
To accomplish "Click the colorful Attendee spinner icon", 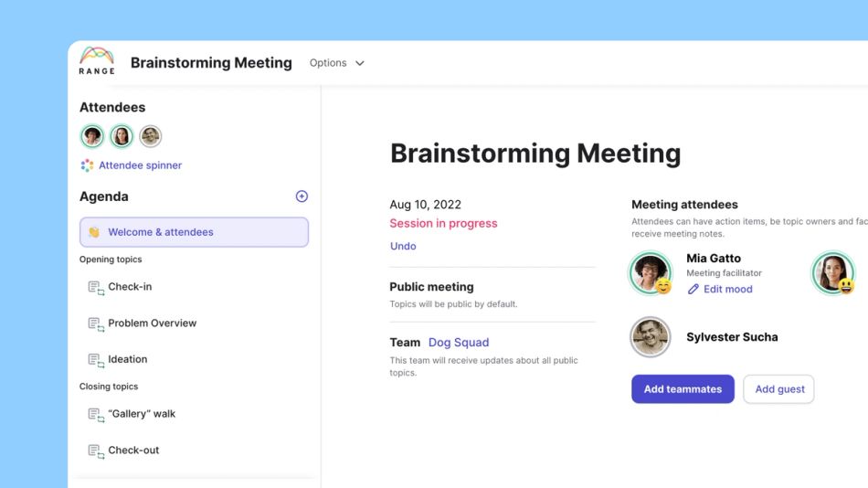I will click(x=87, y=165).
